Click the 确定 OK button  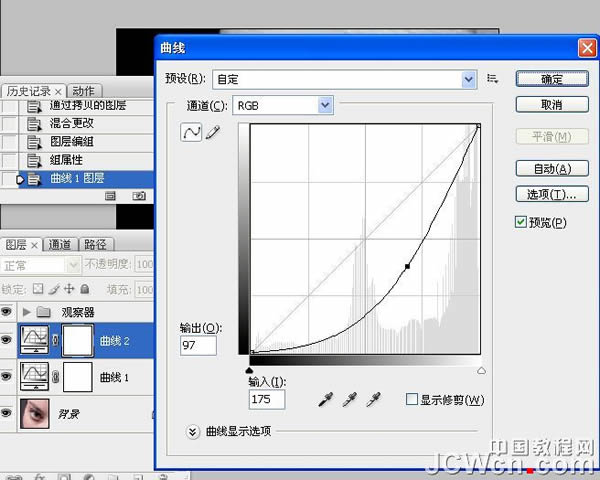point(552,79)
